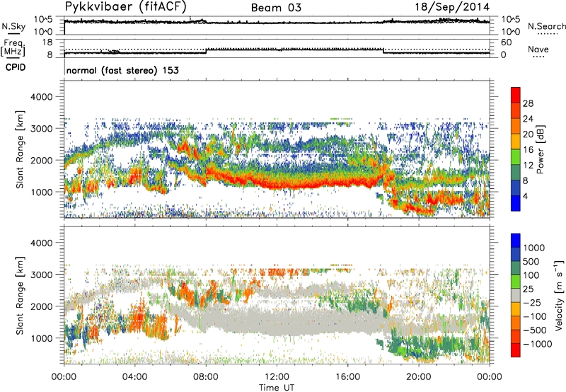Click the '08:00' time tick label
566x392 pixels.
(x=206, y=377)
